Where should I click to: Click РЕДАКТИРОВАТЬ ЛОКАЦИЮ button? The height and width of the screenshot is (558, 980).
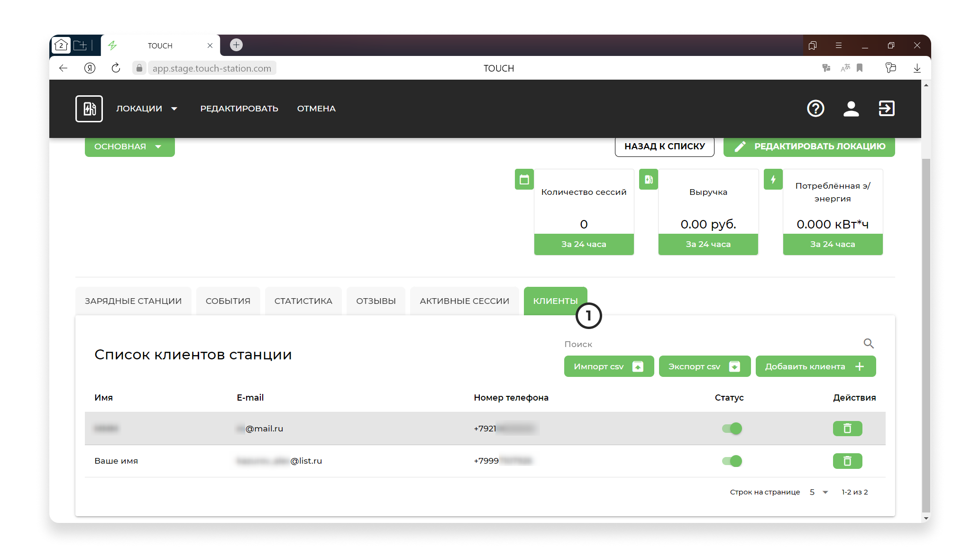(809, 146)
